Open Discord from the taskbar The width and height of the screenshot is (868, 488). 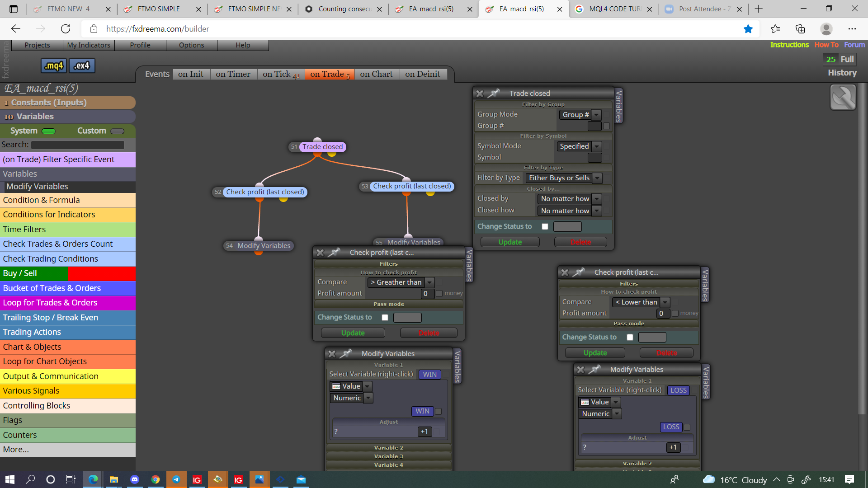[x=135, y=479]
